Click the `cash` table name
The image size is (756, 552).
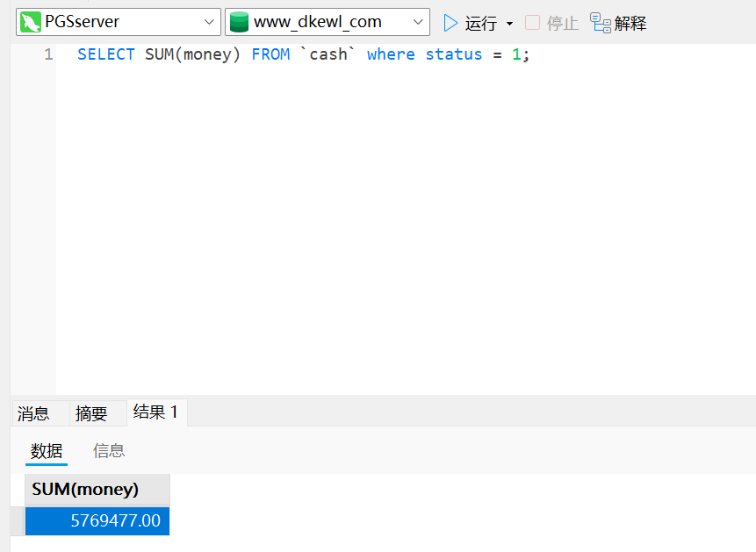click(x=328, y=54)
